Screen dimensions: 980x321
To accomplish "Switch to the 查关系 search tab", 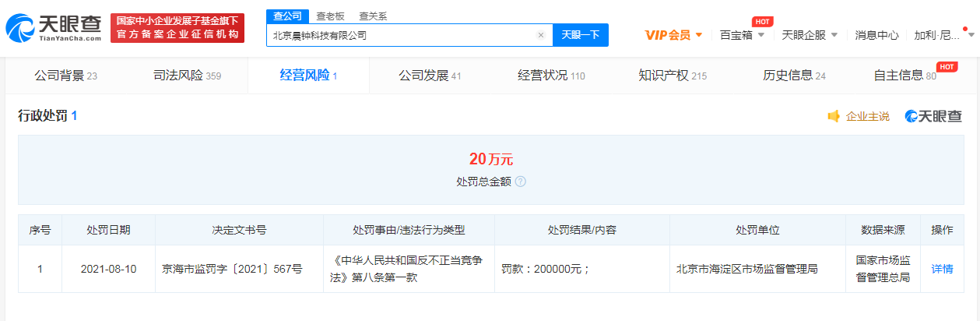I will pos(373,16).
